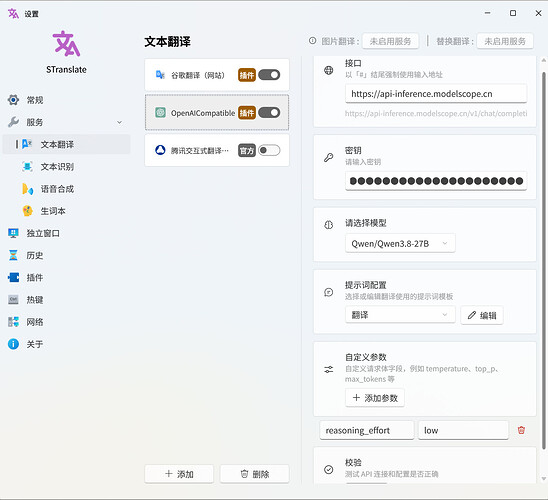Go to 独立窗口 settings

pos(66,233)
